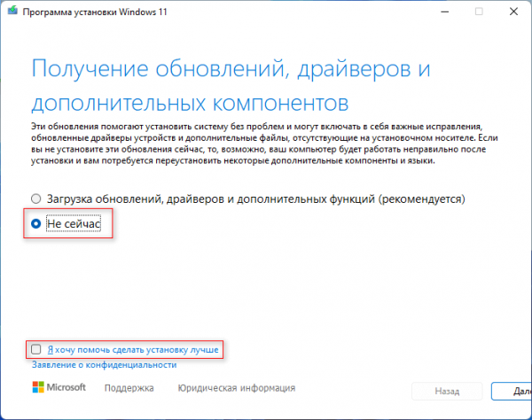Screen dimensions: 532x420
Task: Click the Windows 11 setup title bar icon
Action: pyautogui.click(x=13, y=11)
